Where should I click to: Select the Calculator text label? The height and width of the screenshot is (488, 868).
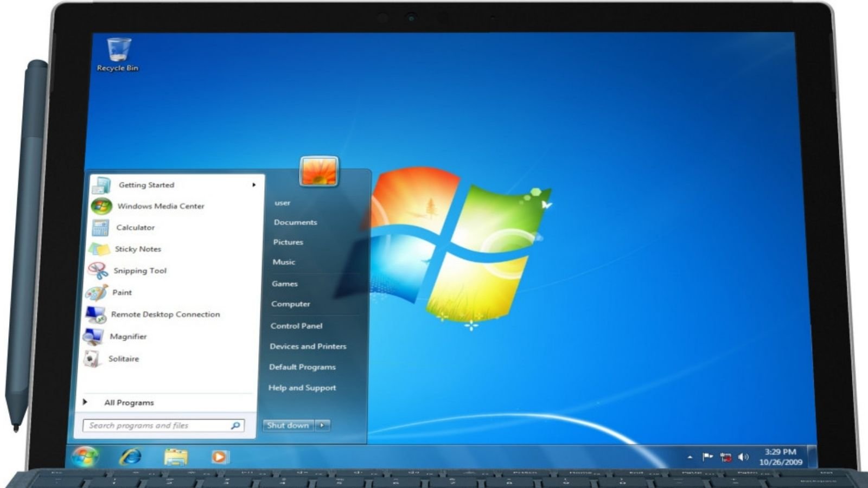coord(135,228)
